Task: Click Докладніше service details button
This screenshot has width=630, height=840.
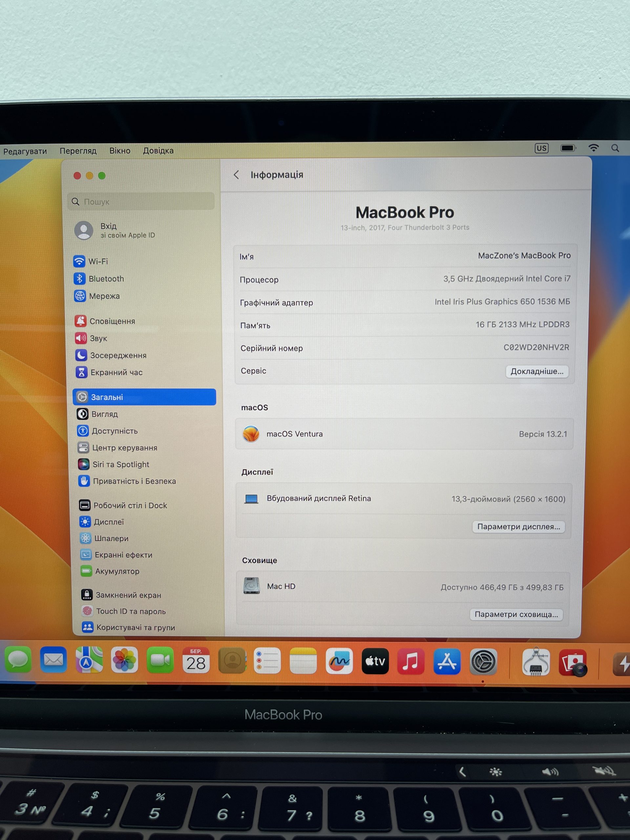Action: click(x=537, y=371)
